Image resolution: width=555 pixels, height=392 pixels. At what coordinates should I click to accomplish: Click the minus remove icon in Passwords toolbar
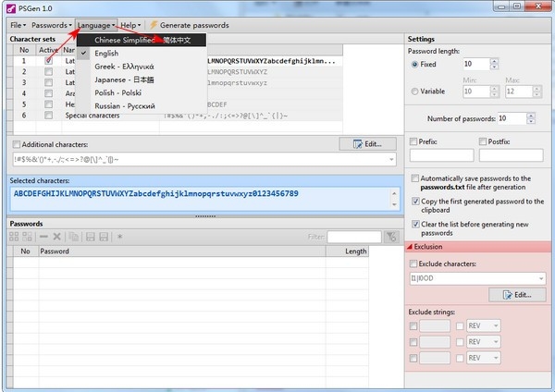(43, 238)
